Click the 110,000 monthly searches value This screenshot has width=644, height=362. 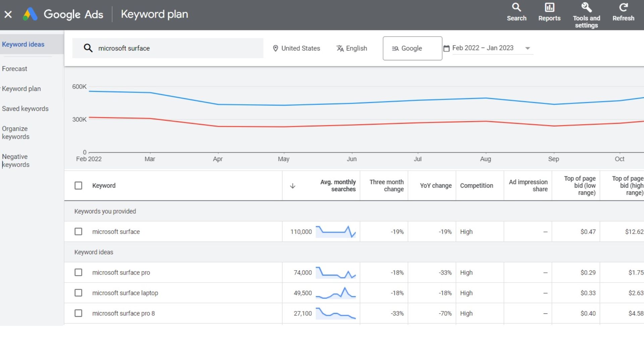[301, 232]
